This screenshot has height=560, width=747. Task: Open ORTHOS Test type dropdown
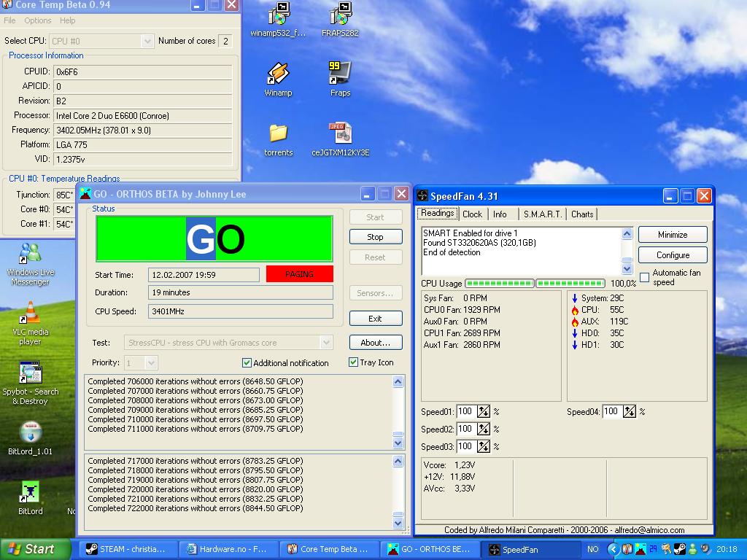pos(228,343)
